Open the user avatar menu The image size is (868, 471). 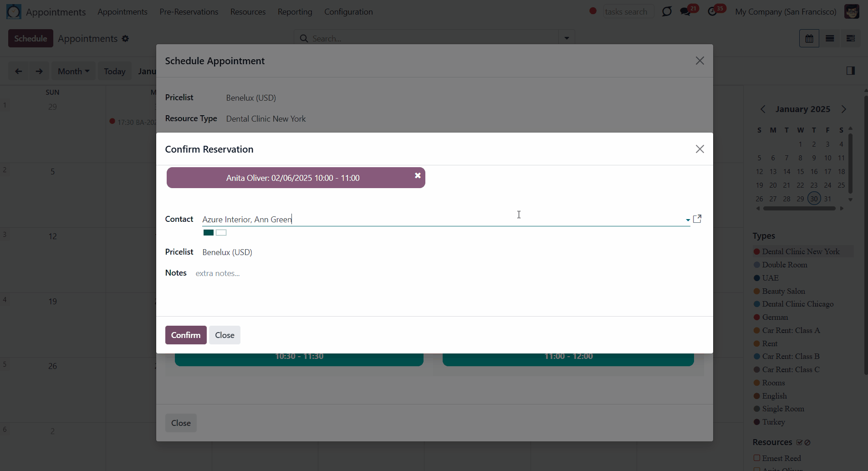point(852,11)
